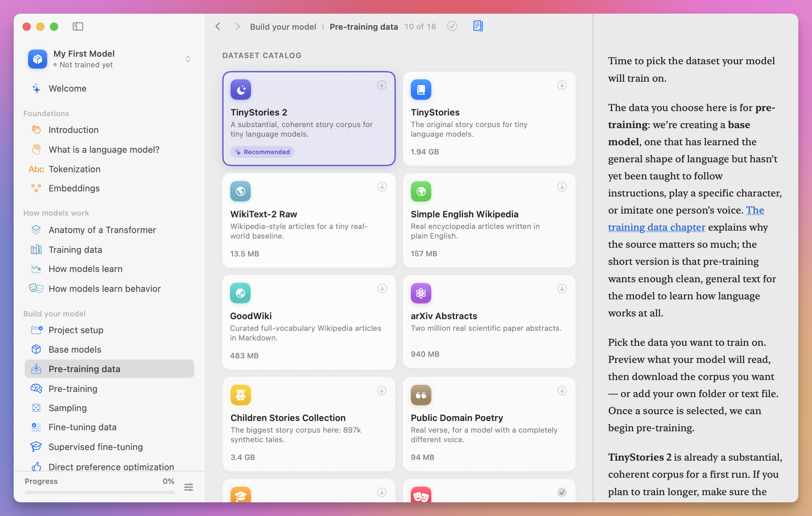Image resolution: width=812 pixels, height=516 pixels.
Task: Click the 13.5 MB size label
Action: (x=245, y=254)
